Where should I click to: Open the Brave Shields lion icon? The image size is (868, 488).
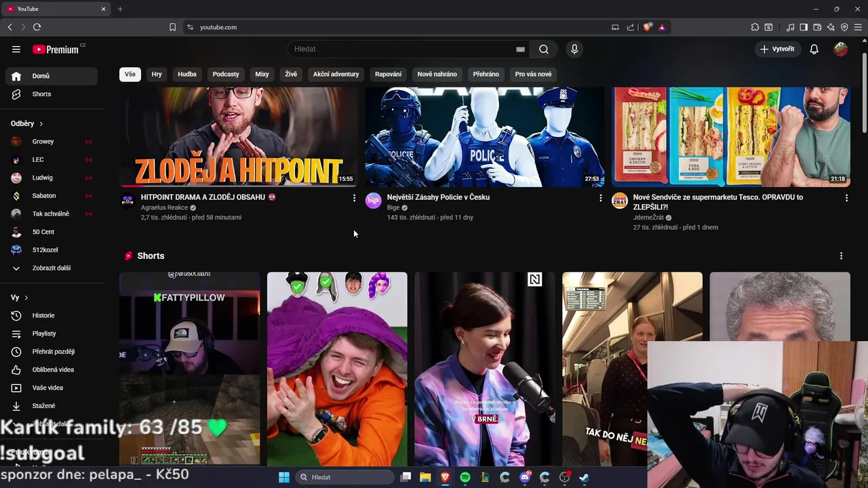pos(648,27)
